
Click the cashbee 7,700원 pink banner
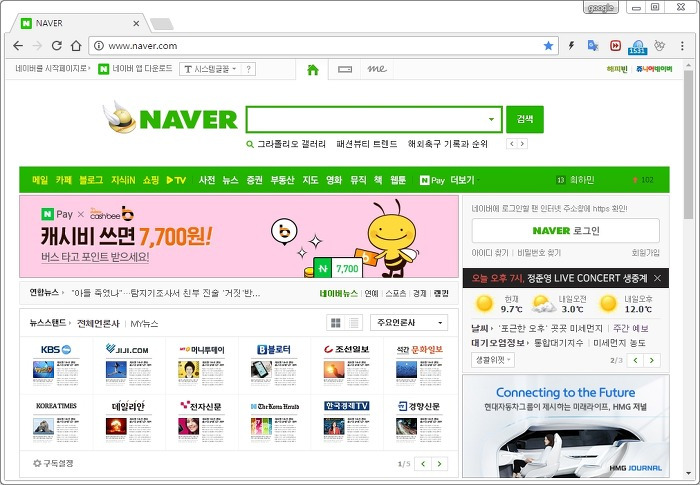pos(239,236)
